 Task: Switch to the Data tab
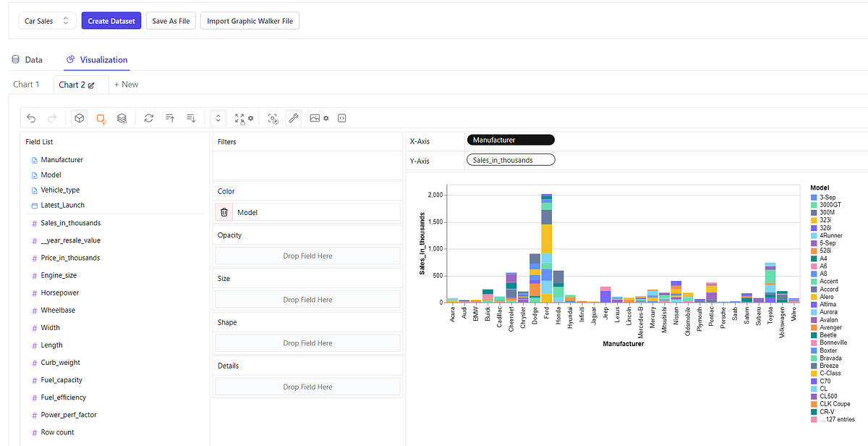pyautogui.click(x=27, y=60)
